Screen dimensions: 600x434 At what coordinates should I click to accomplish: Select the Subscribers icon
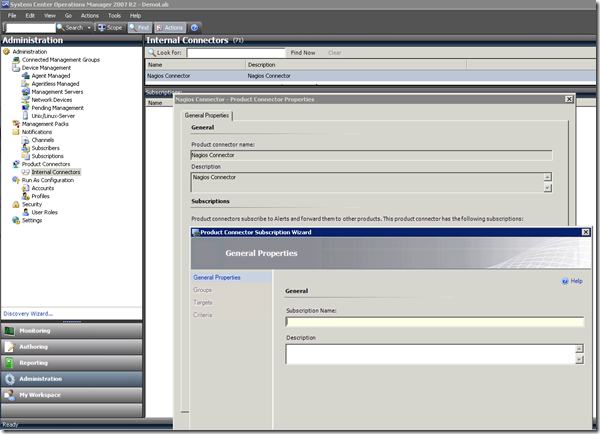[x=26, y=148]
